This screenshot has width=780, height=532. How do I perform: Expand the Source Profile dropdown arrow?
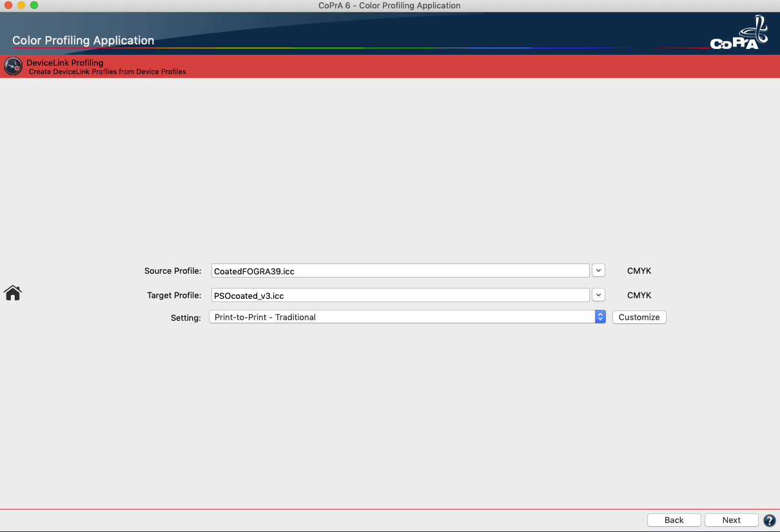pyautogui.click(x=598, y=271)
